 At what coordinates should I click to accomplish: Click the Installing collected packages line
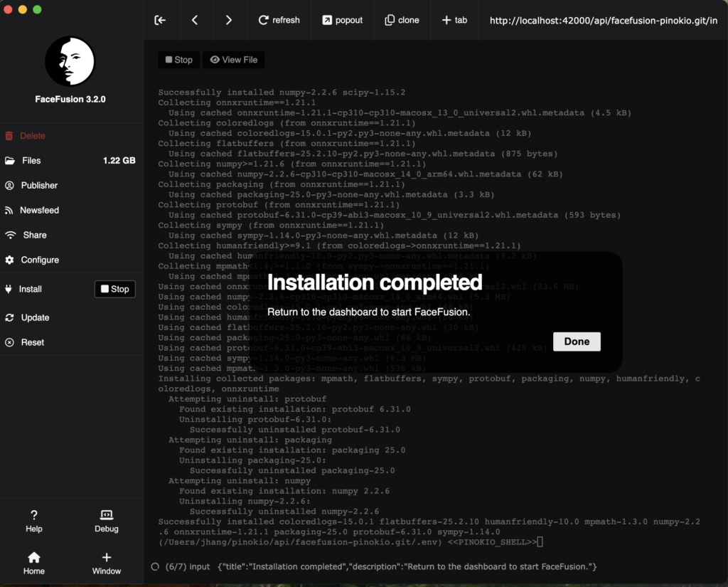(x=429, y=384)
